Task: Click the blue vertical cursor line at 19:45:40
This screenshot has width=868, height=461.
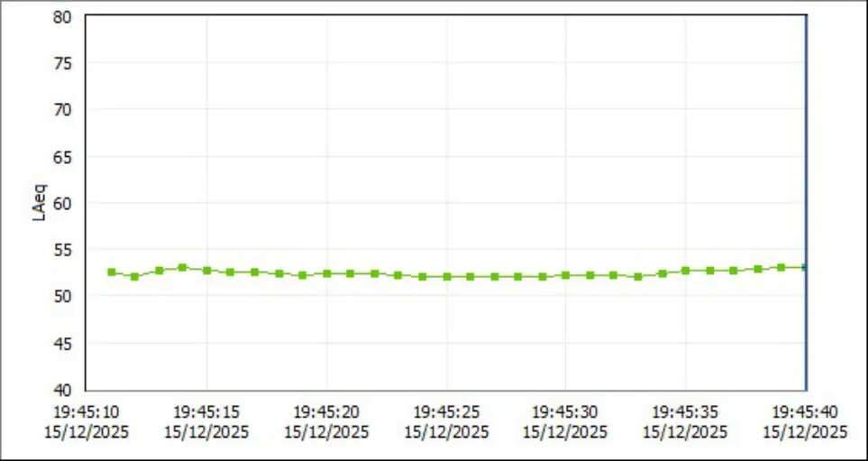Action: pyautogui.click(x=806, y=203)
